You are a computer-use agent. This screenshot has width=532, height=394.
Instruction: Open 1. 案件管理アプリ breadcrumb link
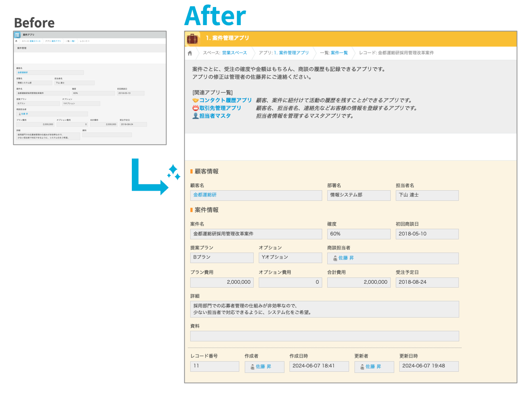291,53
